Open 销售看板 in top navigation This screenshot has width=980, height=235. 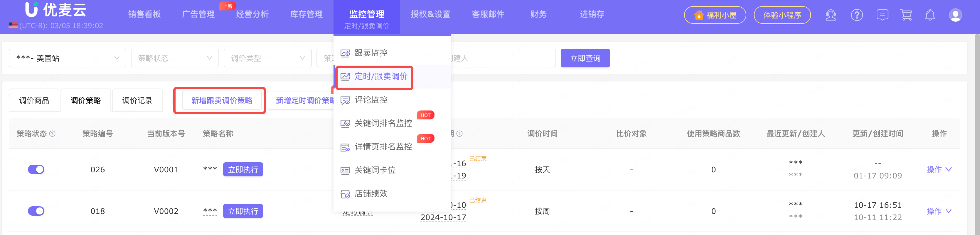coord(144,14)
